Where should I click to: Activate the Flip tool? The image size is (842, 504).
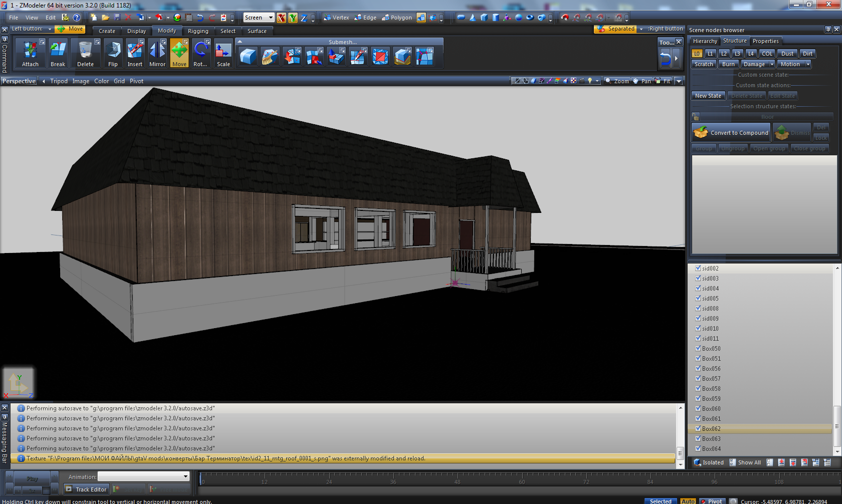click(x=113, y=53)
